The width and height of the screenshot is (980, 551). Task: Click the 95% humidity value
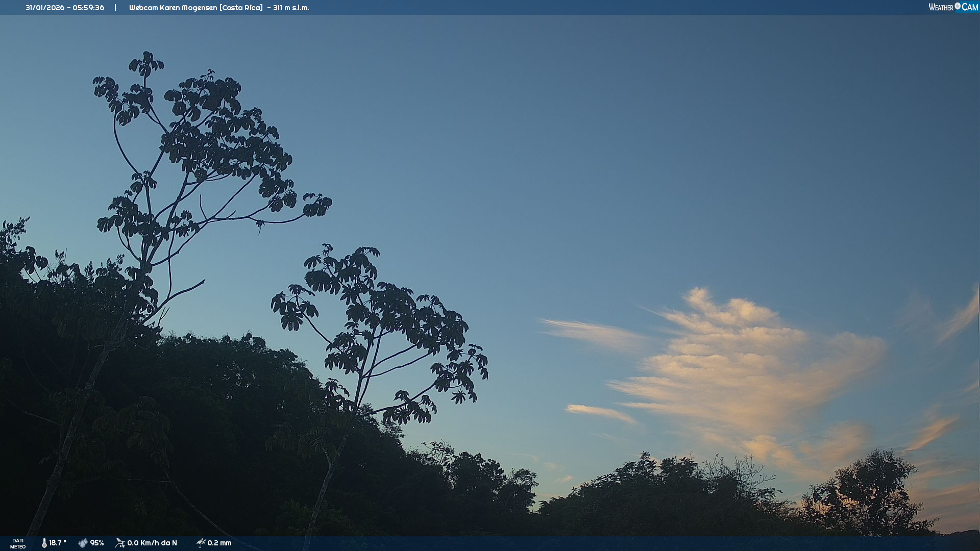point(97,543)
